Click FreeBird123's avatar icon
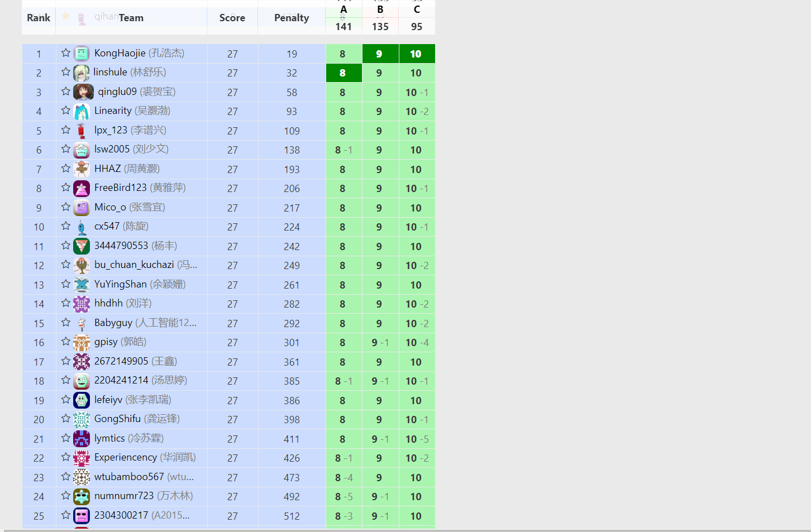The image size is (811, 532). pos(82,188)
